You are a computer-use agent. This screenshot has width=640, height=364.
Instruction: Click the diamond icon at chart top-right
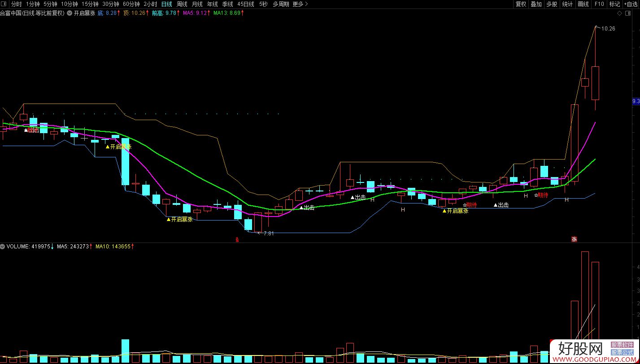click(x=619, y=13)
